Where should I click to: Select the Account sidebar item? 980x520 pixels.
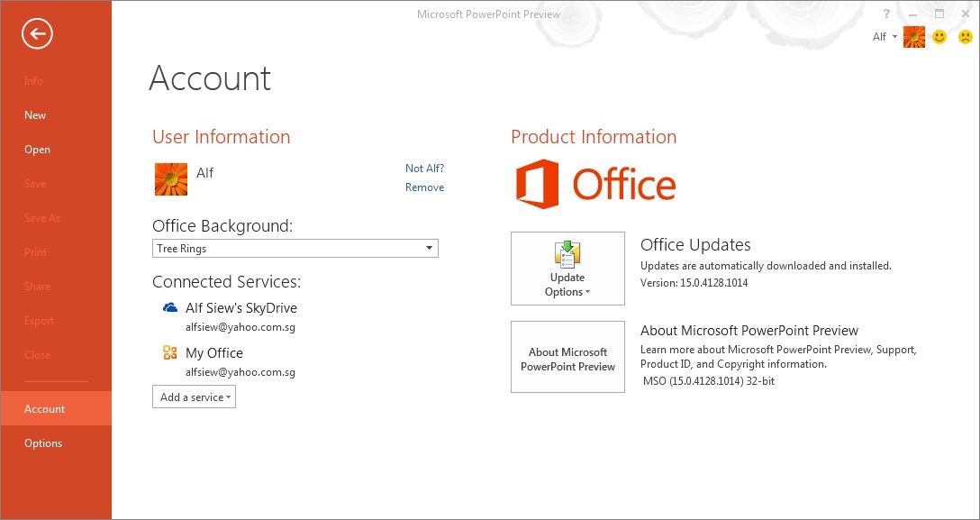point(56,409)
